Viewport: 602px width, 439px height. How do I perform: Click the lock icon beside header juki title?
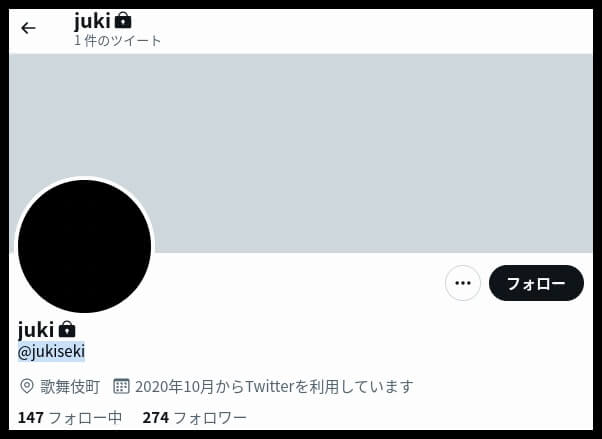click(x=123, y=20)
